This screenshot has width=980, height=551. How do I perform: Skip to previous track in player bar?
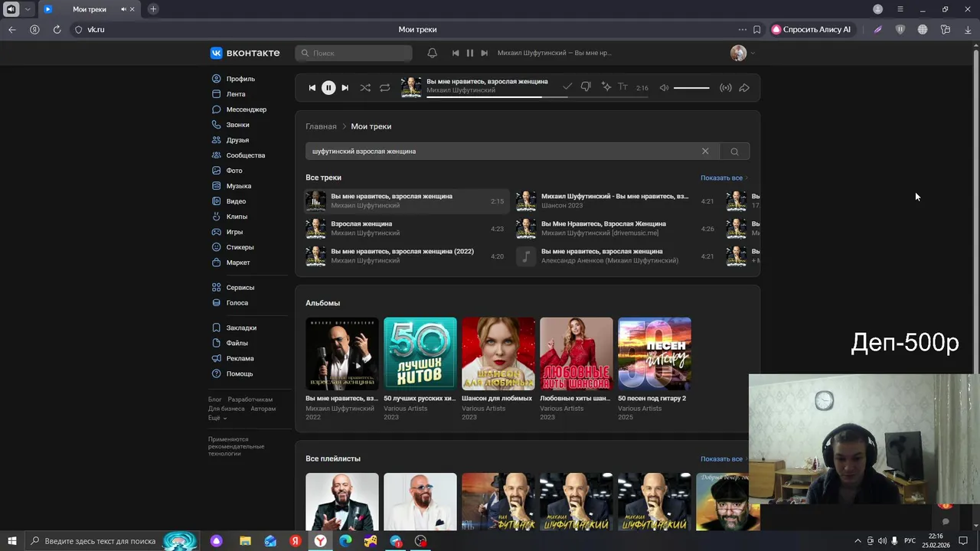(312, 87)
